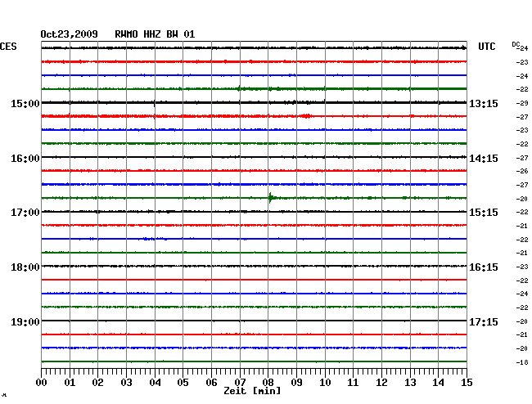
Task: Click the red burst after minute 09 below 15:00 trace
Action: 307,116
